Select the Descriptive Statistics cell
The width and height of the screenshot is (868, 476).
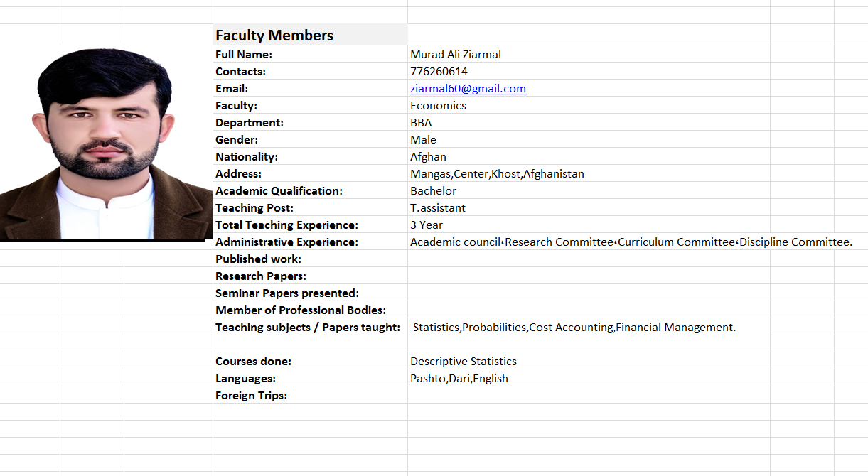[589, 361]
